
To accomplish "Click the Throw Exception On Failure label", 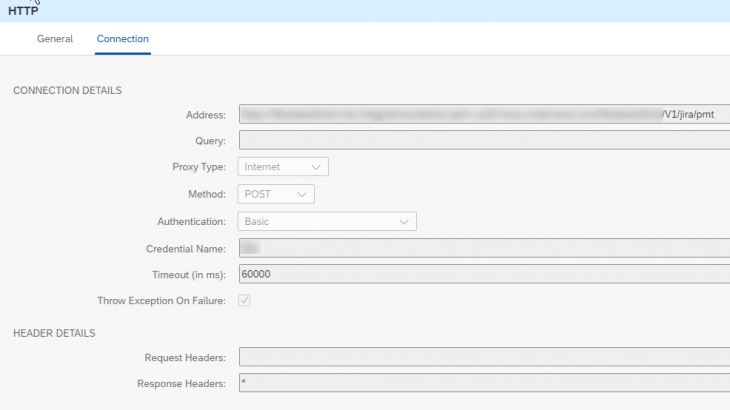I will click(x=161, y=301).
